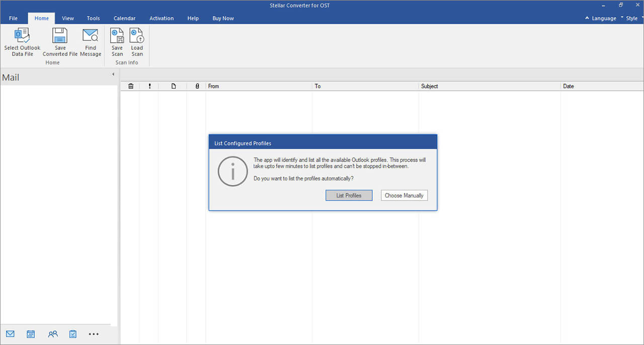Switch to the Calendar ribbon tab
This screenshot has height=345, width=644.
click(x=124, y=18)
